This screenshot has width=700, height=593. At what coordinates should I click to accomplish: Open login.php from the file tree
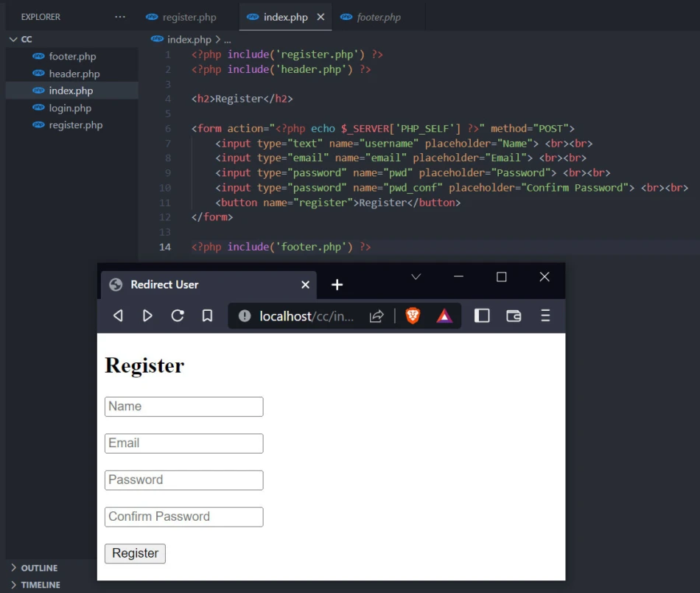tap(70, 108)
